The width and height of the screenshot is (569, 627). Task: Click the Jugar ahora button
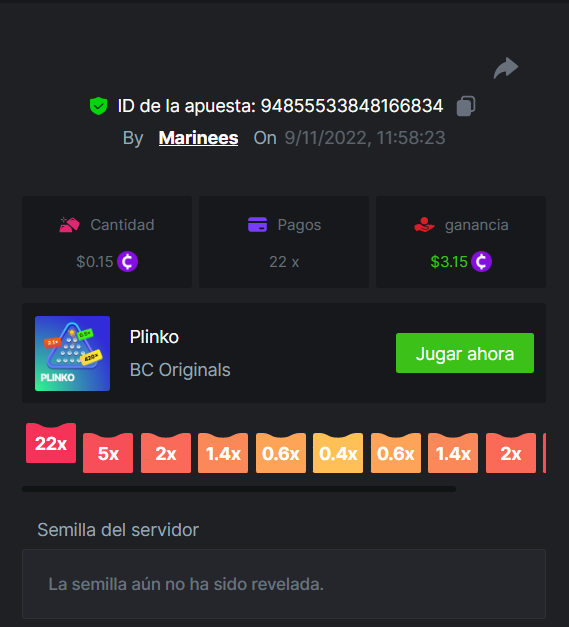[465, 353]
